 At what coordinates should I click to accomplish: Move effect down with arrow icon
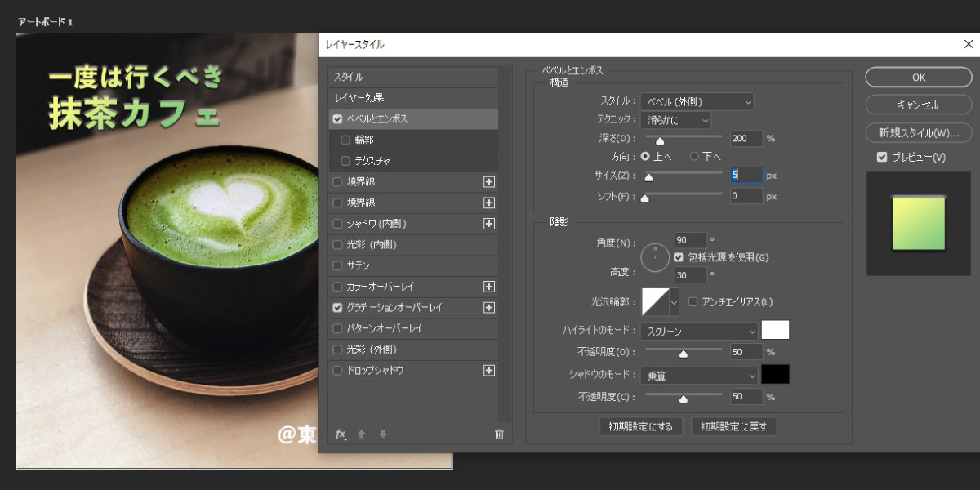tap(382, 434)
